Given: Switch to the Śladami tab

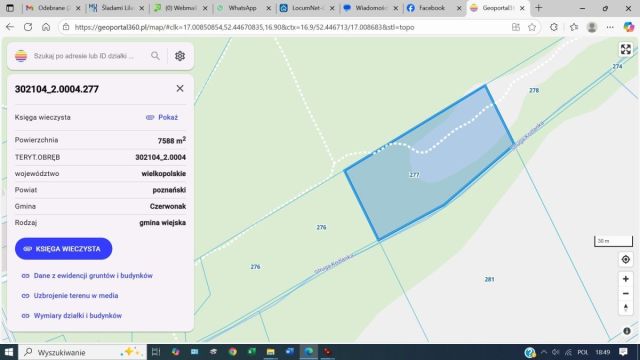Looking at the screenshot, I should [x=116, y=8].
